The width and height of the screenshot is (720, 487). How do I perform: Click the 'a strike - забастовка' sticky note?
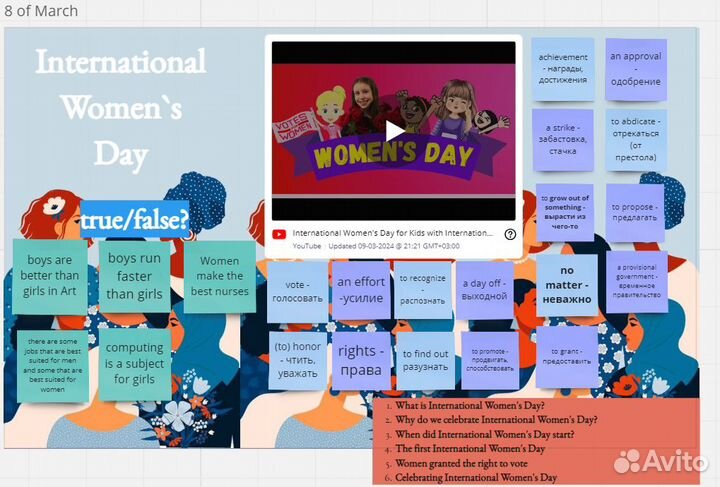click(563, 141)
